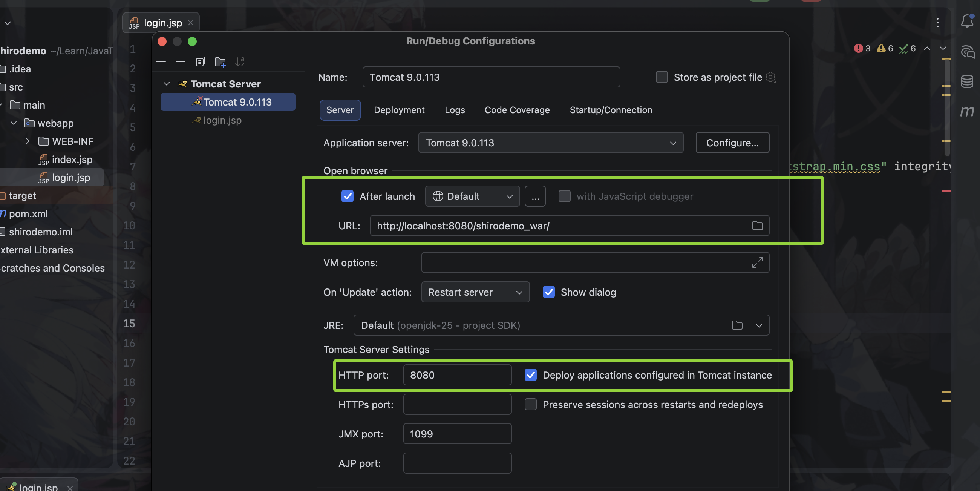This screenshot has height=491, width=980.
Task: Switch to the Deployment tab
Action: 399,110
